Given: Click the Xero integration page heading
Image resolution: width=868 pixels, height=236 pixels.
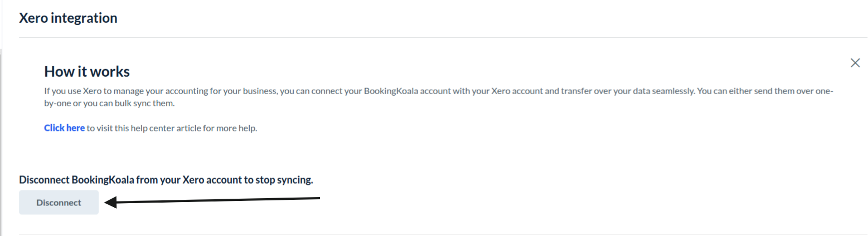Looking at the screenshot, I should click(x=68, y=18).
